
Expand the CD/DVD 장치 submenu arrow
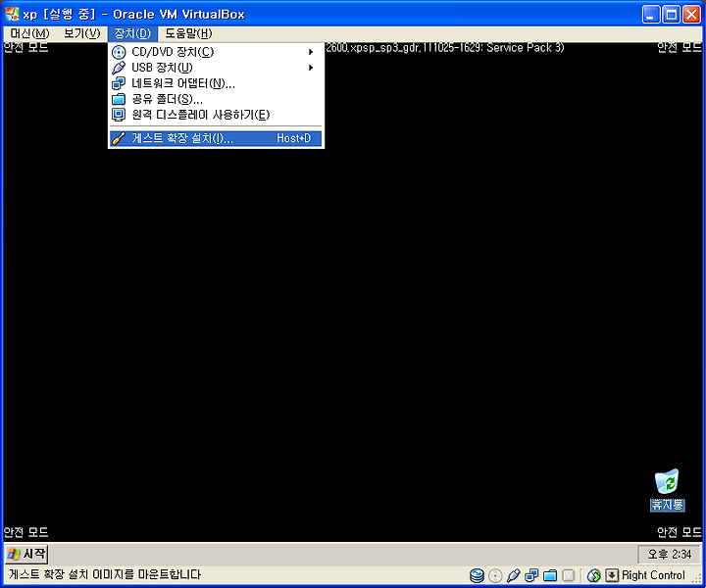point(311,52)
